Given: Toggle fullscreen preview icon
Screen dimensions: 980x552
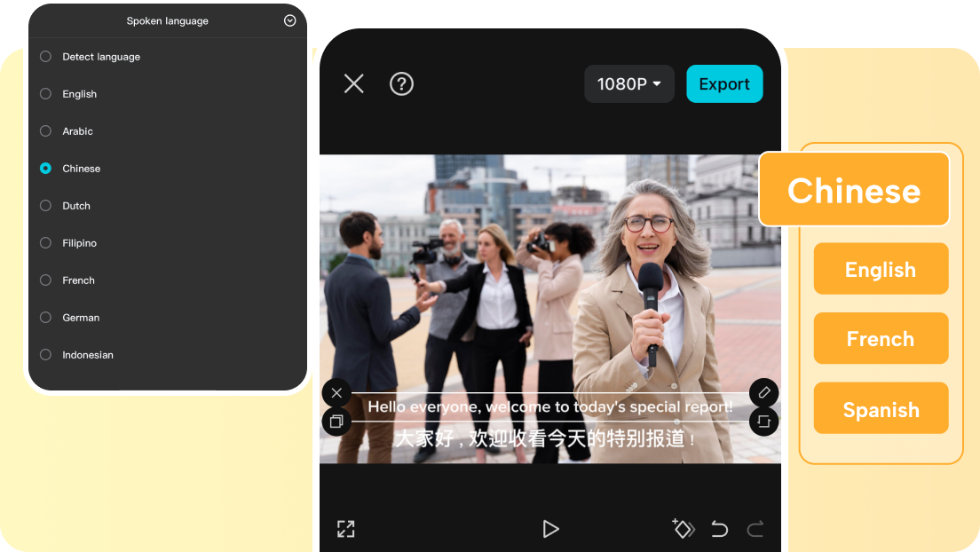Looking at the screenshot, I should point(345,529).
